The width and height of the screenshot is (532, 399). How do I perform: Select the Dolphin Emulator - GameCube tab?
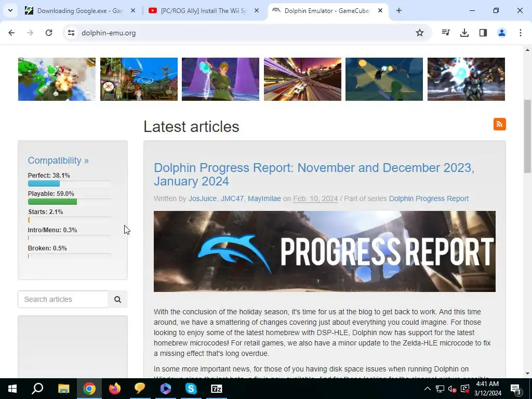click(327, 10)
